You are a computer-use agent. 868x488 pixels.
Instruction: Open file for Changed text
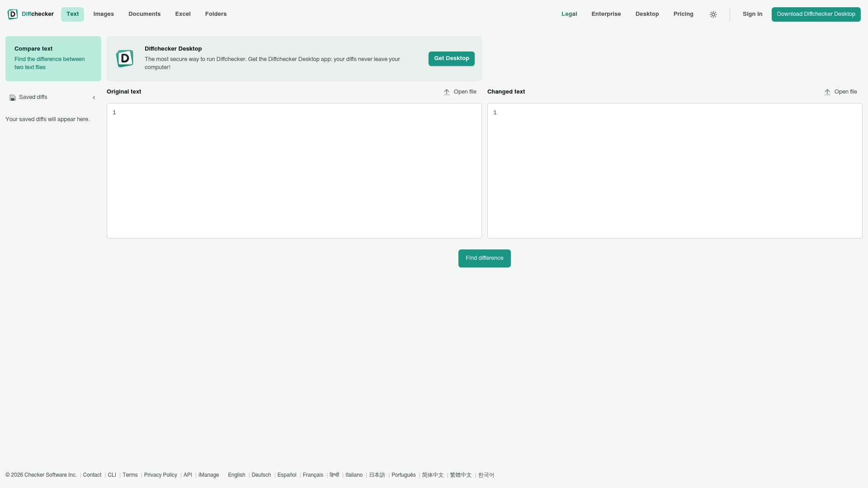(840, 92)
